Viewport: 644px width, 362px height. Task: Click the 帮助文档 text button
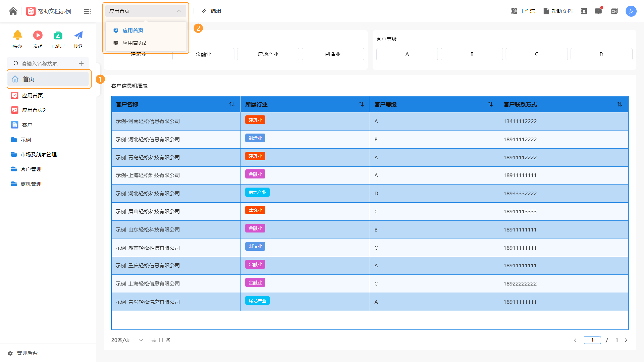(x=562, y=11)
